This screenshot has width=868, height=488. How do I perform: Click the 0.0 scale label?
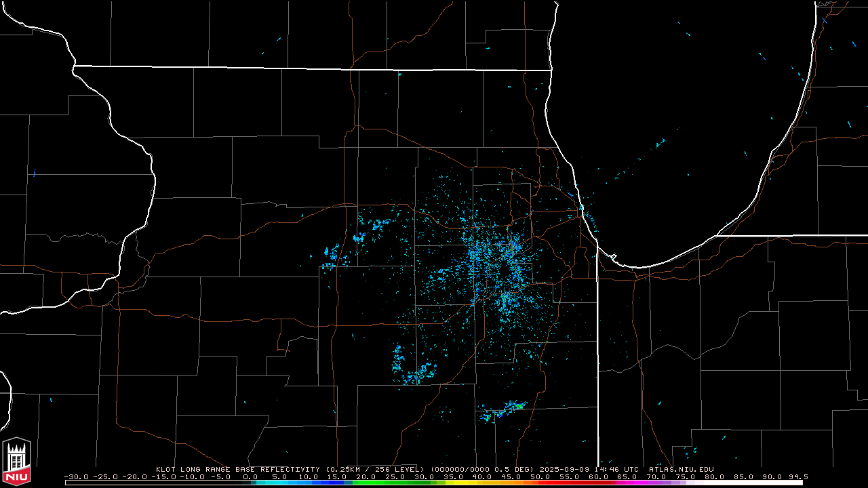(250, 476)
